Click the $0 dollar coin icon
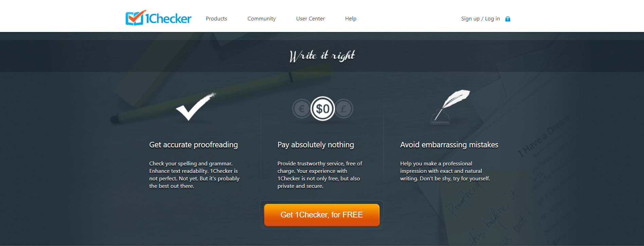Screen dimensions: 644x246 coord(323,109)
